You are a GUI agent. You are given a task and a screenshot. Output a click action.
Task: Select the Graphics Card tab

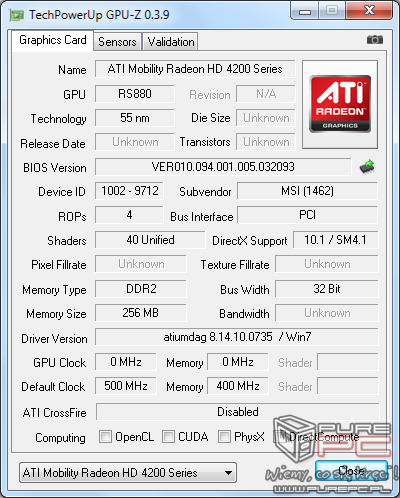(53, 40)
